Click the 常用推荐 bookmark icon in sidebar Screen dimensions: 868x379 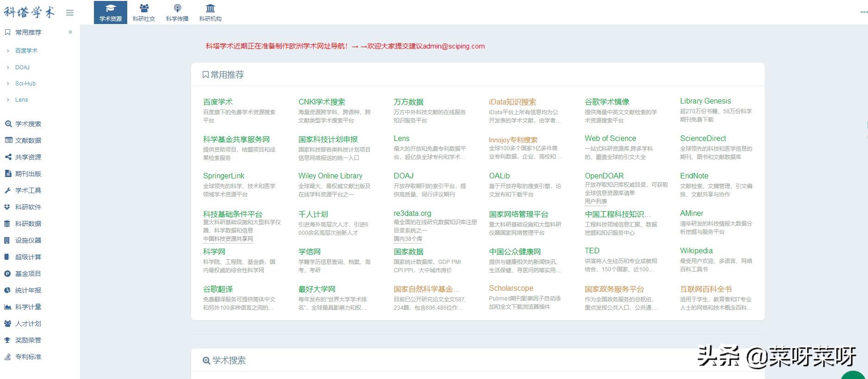click(7, 32)
